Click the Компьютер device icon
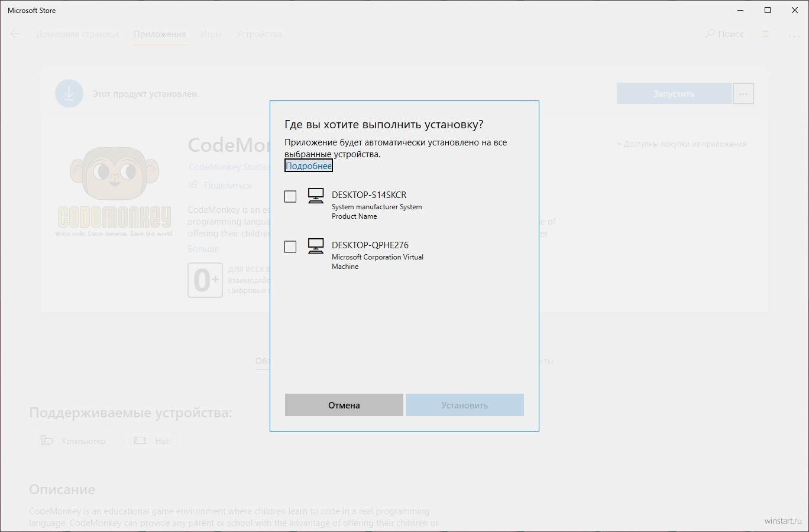 coord(47,440)
